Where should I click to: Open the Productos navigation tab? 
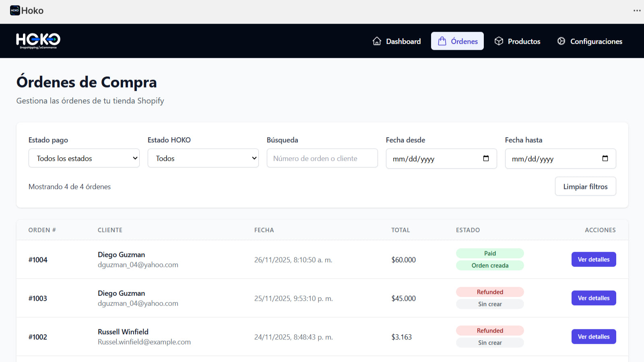click(x=517, y=41)
